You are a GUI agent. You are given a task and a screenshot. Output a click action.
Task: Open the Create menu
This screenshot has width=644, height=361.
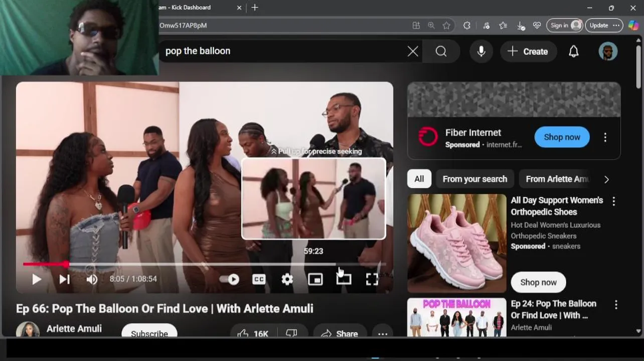tap(528, 51)
